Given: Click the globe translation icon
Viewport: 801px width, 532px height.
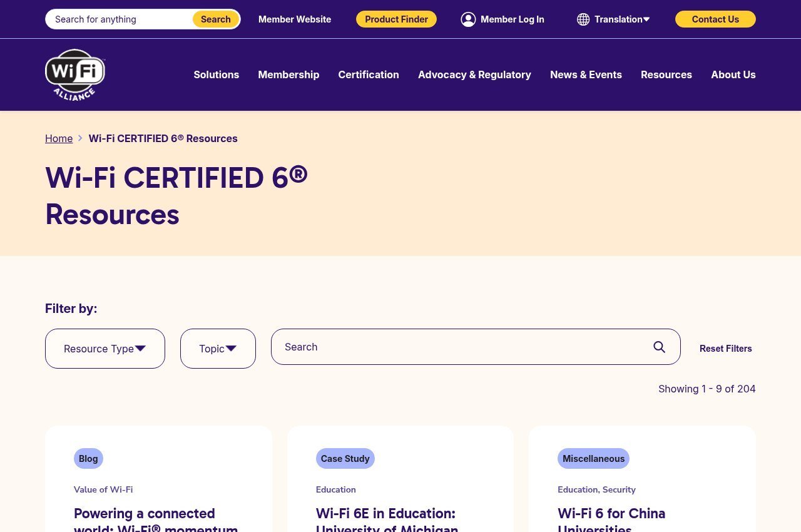Looking at the screenshot, I should coord(583,19).
